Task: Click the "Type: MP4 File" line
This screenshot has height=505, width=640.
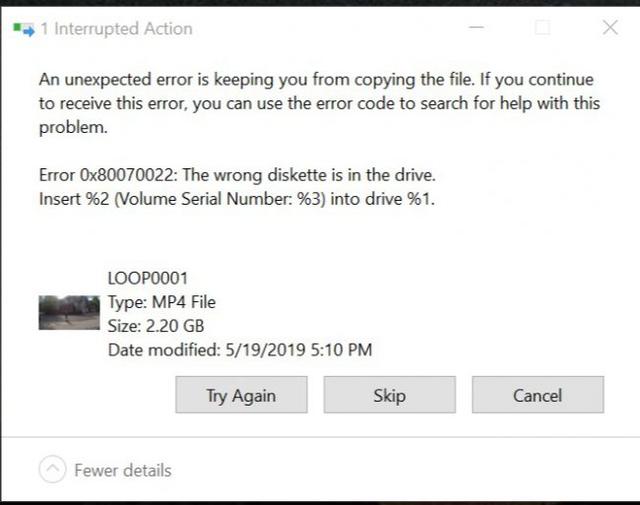Action: (161, 302)
